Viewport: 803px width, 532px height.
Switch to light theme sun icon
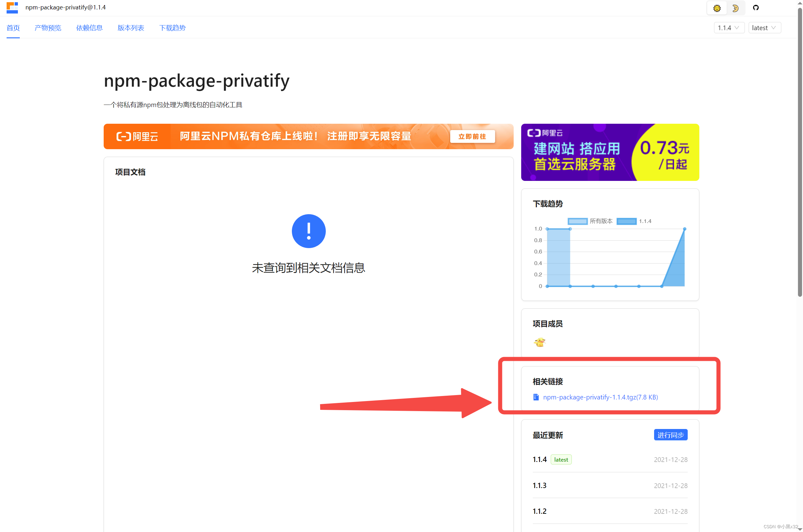[717, 8]
